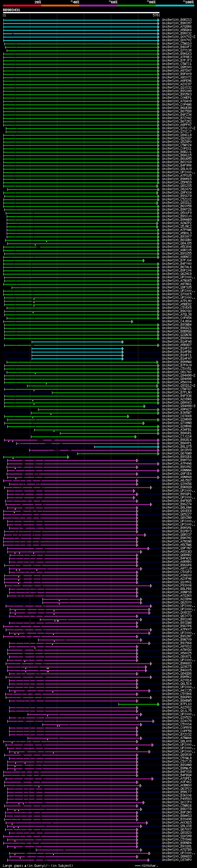Image resolution: width=197 pixels, height=868 pixels.
Task: Open hit UniRef100_Q0V7V2-2
Action: point(179,37)
